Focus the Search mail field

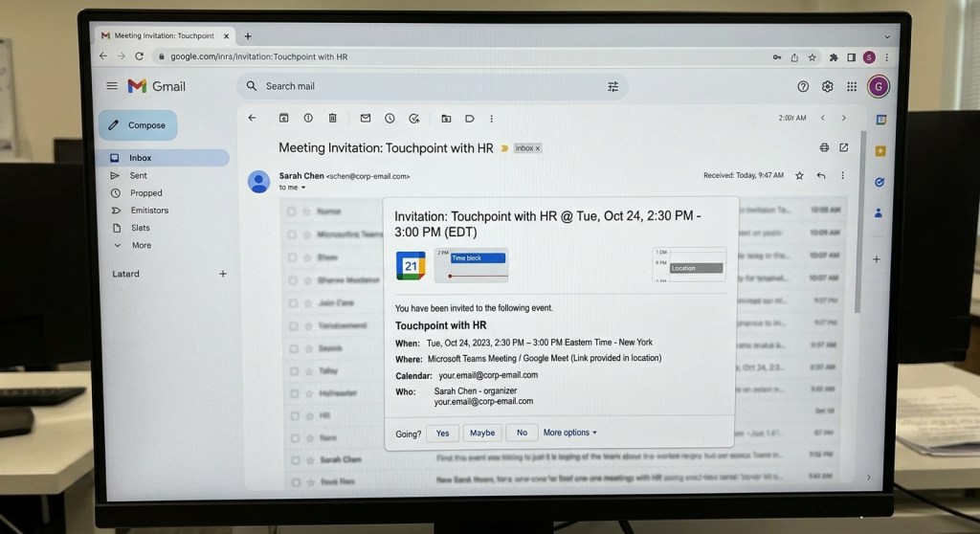tap(432, 86)
